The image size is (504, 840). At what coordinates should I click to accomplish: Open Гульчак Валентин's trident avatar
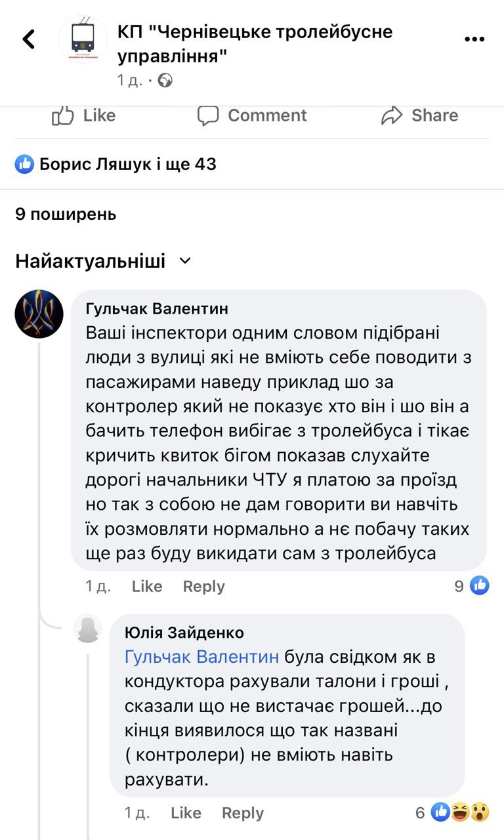[39, 314]
